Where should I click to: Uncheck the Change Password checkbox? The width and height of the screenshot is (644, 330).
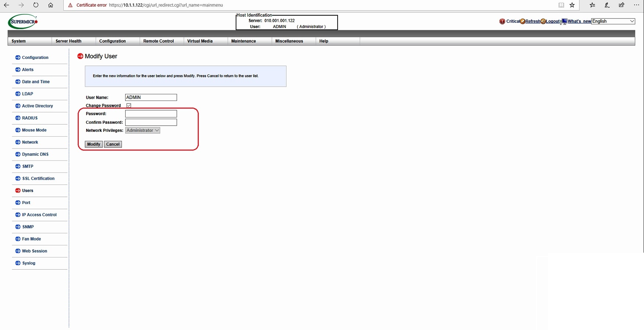click(129, 105)
